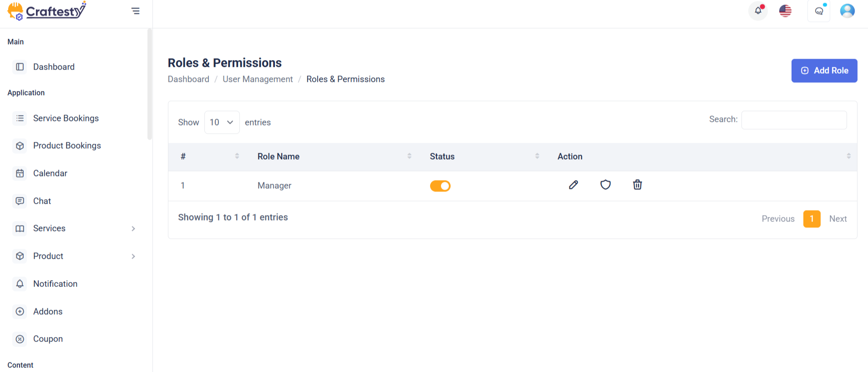Edit the Manager role with pencil icon
Image resolution: width=868 pixels, height=372 pixels.
click(574, 185)
